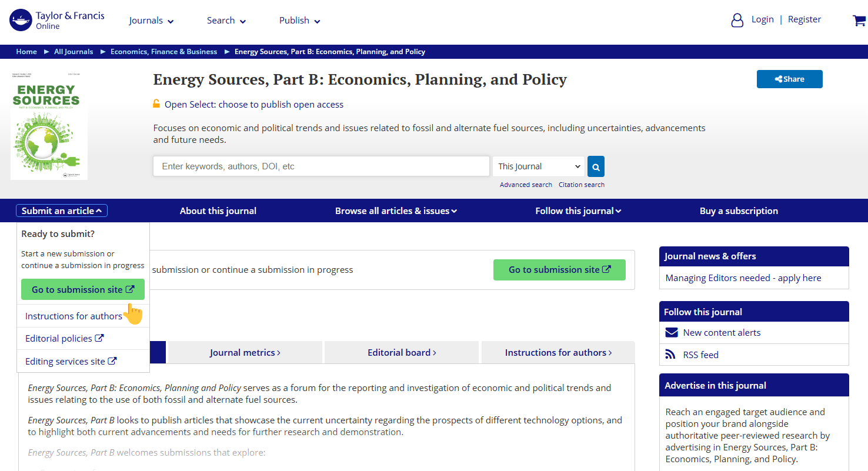Switch to the Editorial board tab

[x=402, y=353]
